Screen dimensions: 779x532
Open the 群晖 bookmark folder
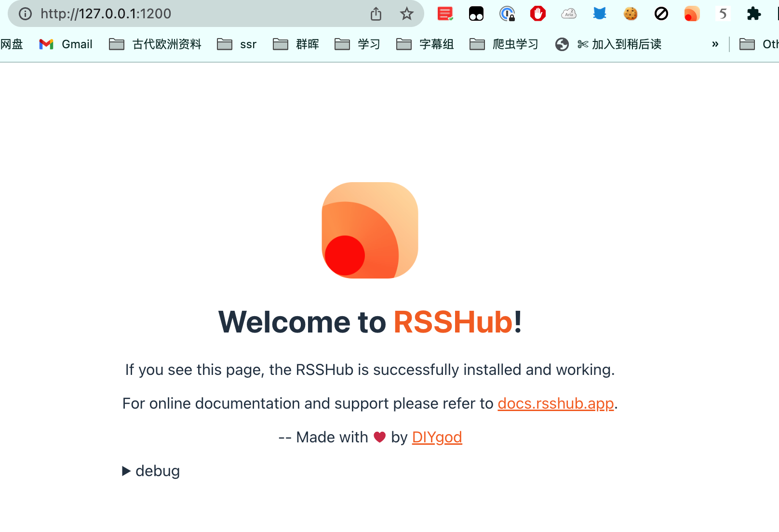296,44
